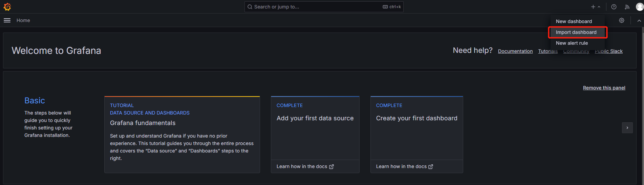This screenshot has width=644, height=185.
Task: Click external link icon on dashboard card
Action: point(431,167)
